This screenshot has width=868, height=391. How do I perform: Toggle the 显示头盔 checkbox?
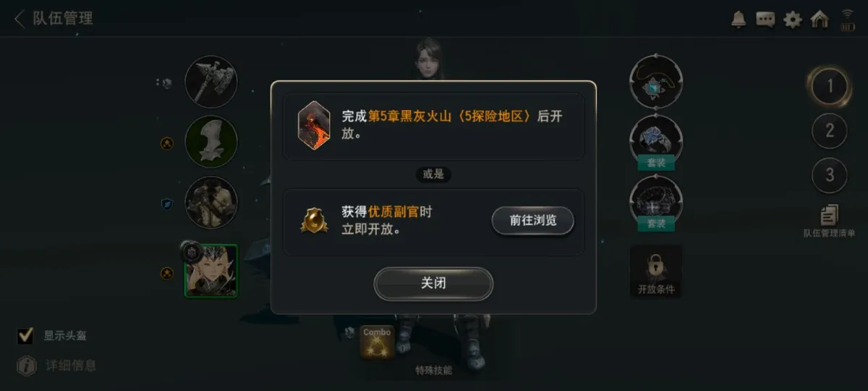point(26,336)
